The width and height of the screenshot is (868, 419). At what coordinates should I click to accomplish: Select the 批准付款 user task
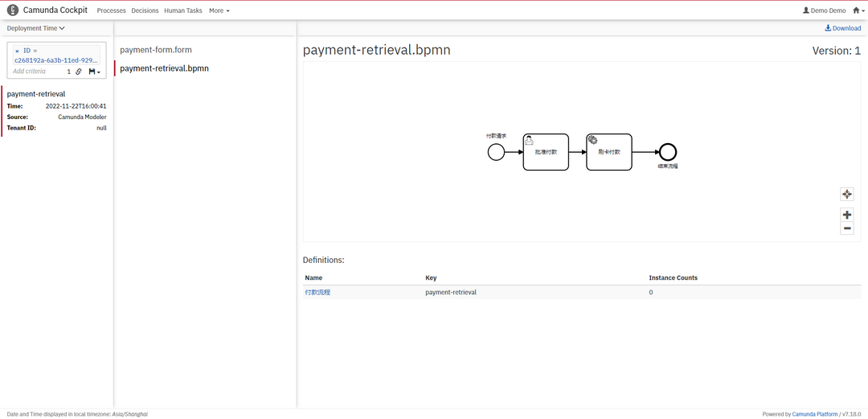546,152
